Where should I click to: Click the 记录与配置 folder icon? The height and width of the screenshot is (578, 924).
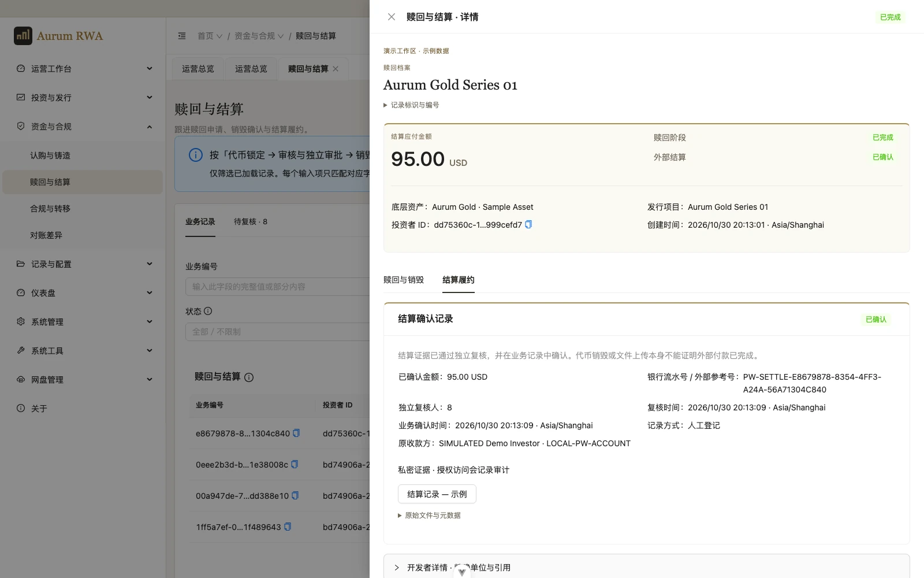pyautogui.click(x=21, y=264)
